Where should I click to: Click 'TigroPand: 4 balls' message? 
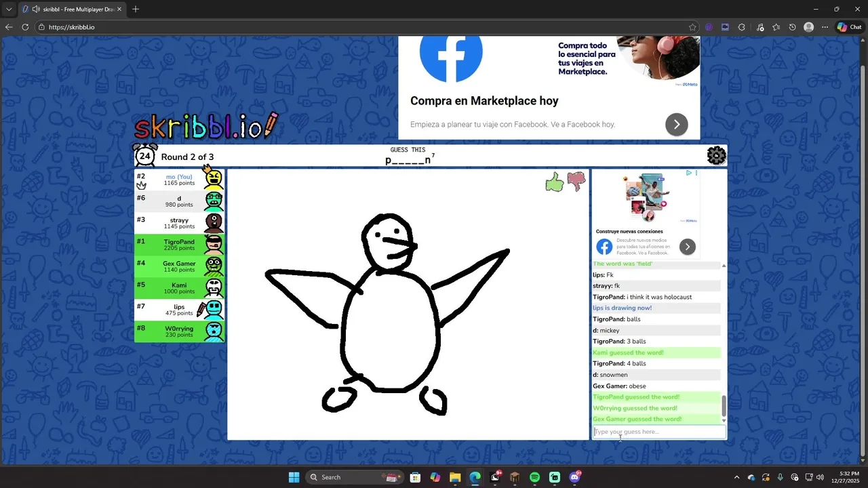[x=619, y=363]
